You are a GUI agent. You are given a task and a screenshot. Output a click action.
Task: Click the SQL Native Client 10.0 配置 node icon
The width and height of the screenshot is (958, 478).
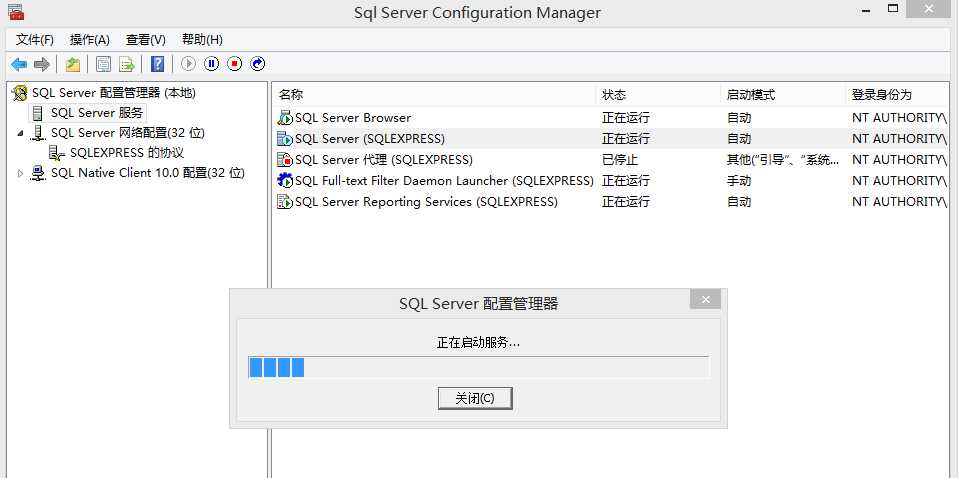coord(38,174)
